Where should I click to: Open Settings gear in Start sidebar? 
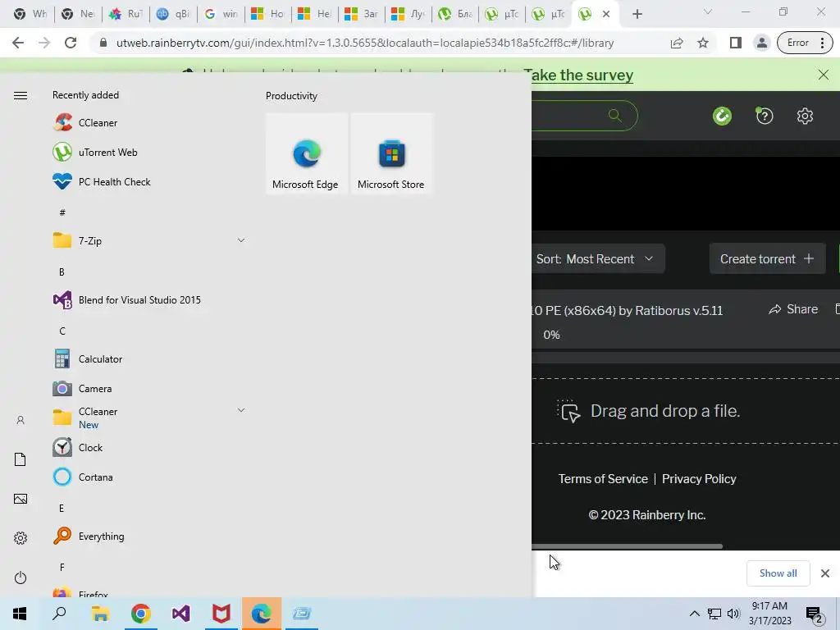pos(21,538)
